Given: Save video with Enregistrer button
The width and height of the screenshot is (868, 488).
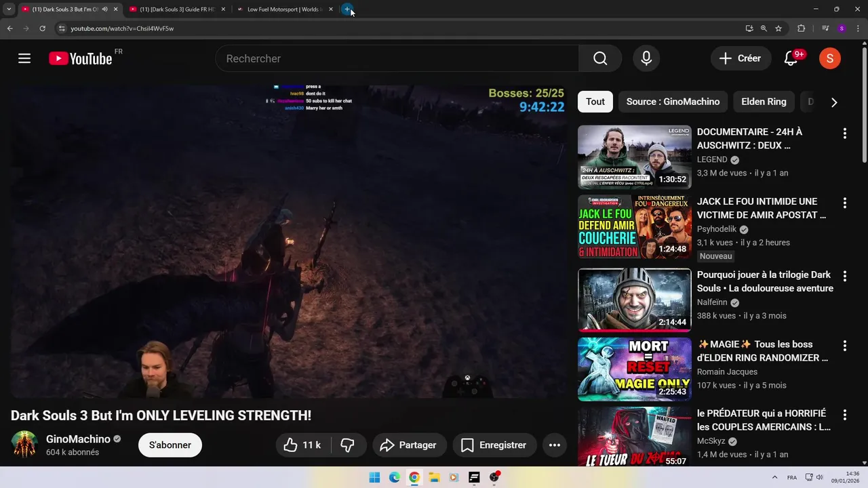Looking at the screenshot, I should [x=494, y=445].
